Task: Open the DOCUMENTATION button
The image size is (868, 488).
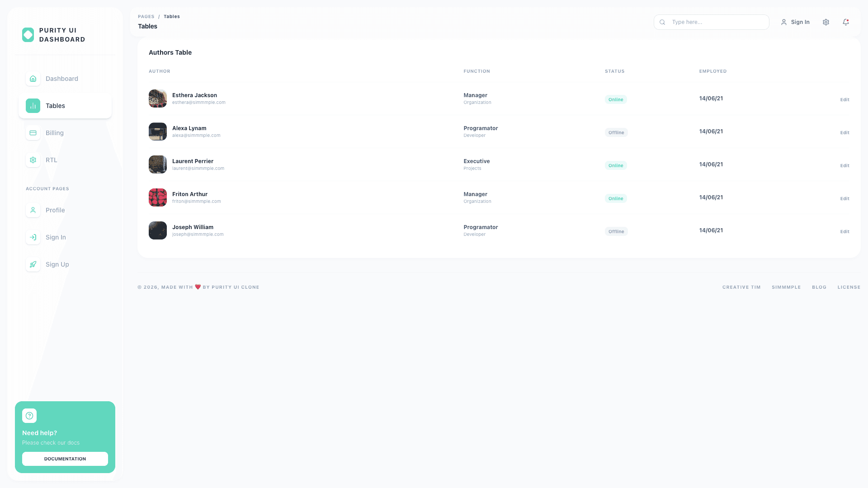Action: click(65, 459)
